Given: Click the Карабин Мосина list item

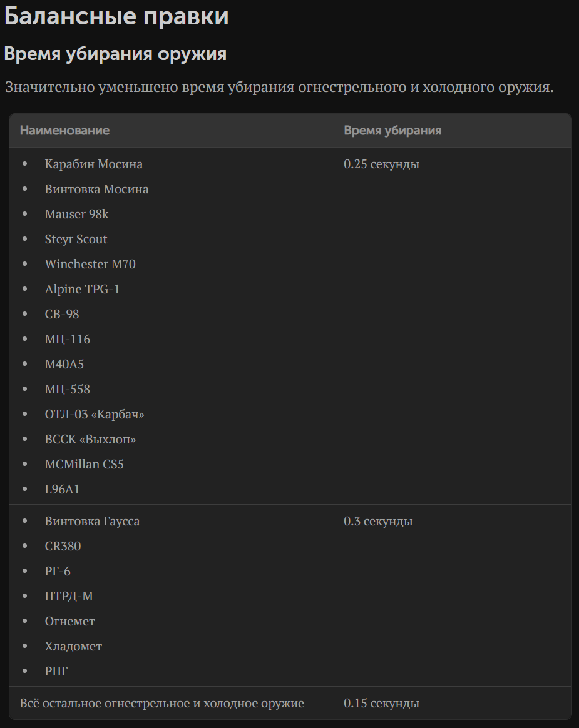Looking at the screenshot, I should (93, 164).
